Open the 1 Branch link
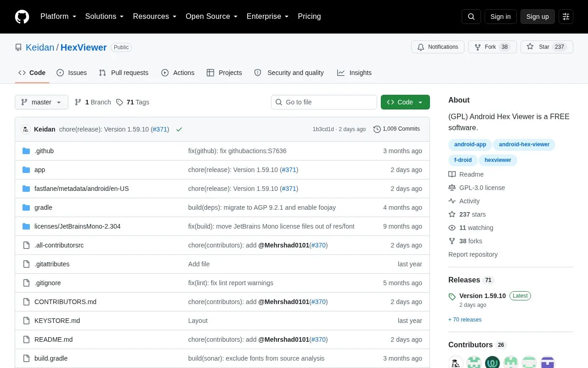Image resolution: width=588 pixels, height=368 pixels. coord(93,102)
